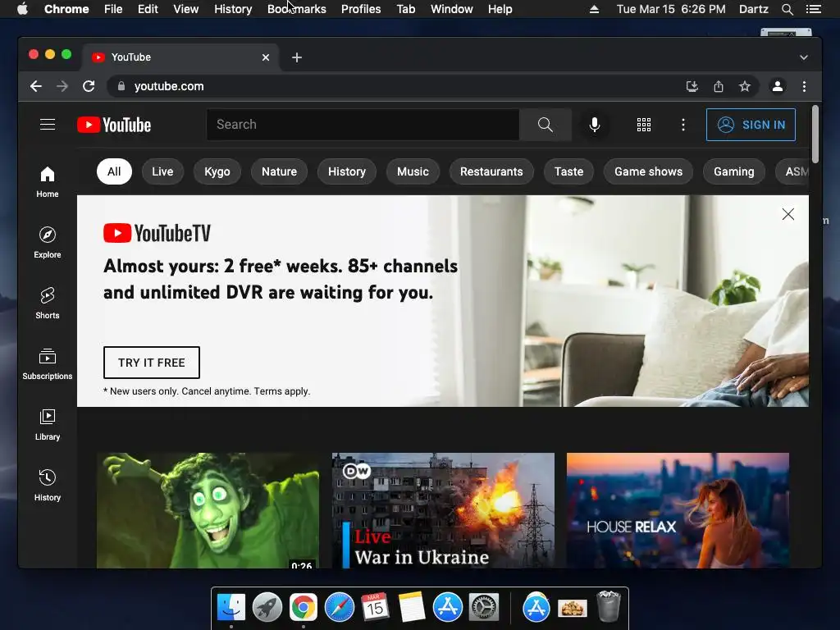840x630 pixels.
Task: Select the Music filter chip
Action: click(x=413, y=171)
